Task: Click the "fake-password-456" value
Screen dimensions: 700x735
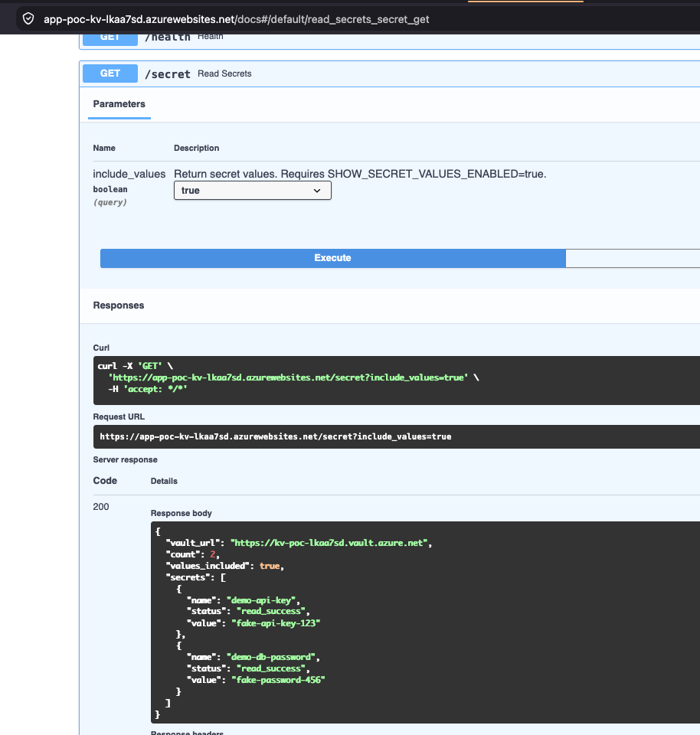Action: pyautogui.click(x=278, y=680)
